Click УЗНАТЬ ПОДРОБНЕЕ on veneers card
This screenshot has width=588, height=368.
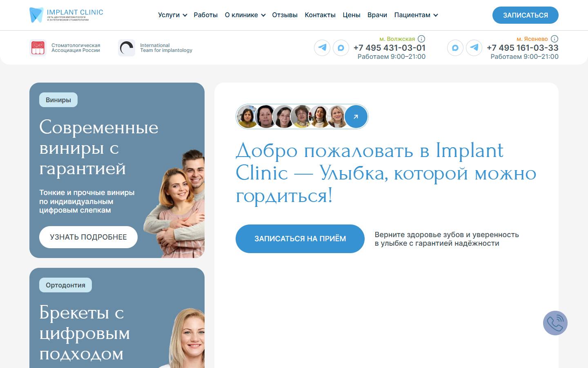88,237
